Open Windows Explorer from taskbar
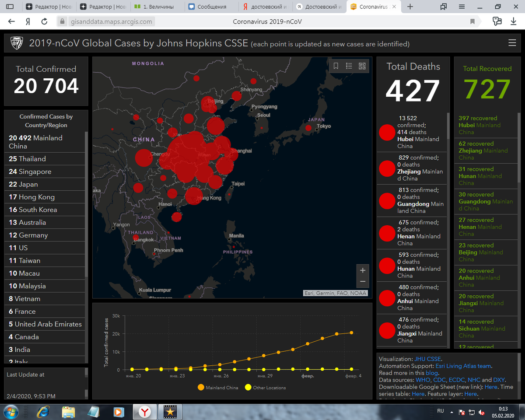Viewport: 525px width, 420px height. (x=68, y=412)
